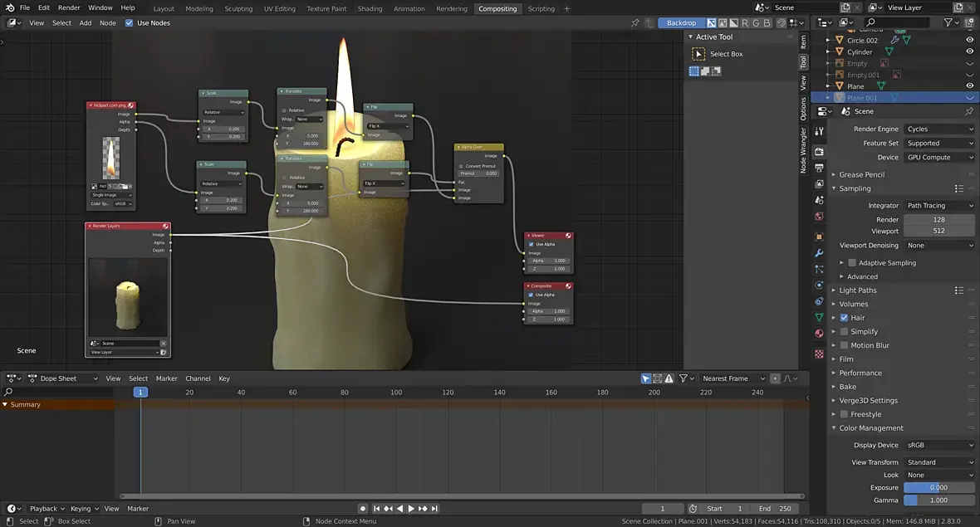
Task: Show only the Red backdrop channel
Action: pyautogui.click(x=745, y=23)
